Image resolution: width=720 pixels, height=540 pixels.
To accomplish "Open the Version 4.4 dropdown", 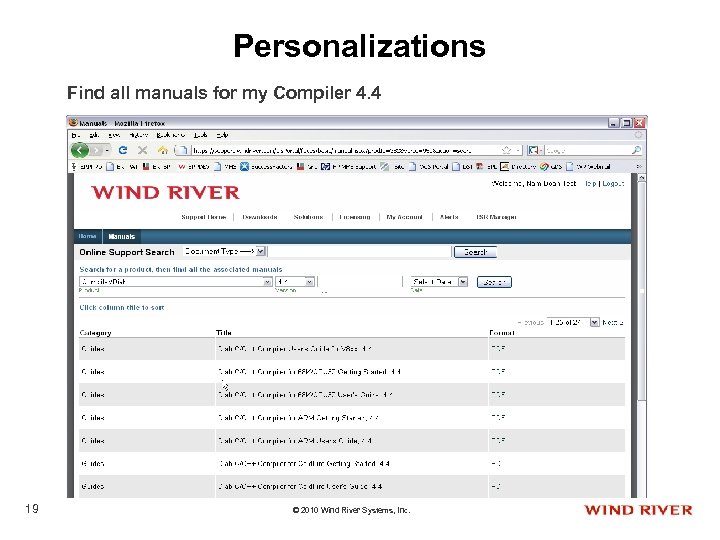I will pos(295,281).
